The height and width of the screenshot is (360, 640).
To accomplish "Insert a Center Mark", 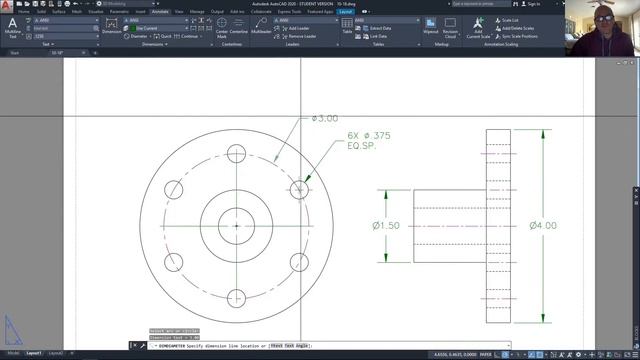I will click(x=222, y=28).
